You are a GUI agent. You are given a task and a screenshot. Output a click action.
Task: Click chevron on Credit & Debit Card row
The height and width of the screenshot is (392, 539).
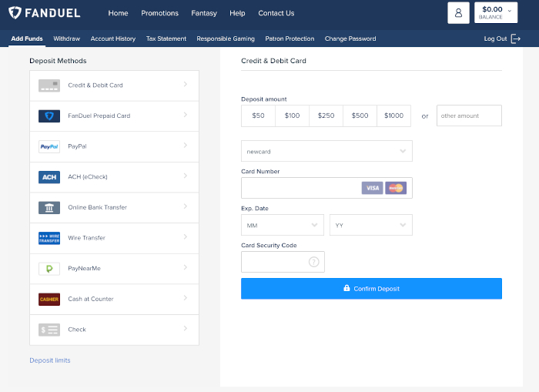186,84
